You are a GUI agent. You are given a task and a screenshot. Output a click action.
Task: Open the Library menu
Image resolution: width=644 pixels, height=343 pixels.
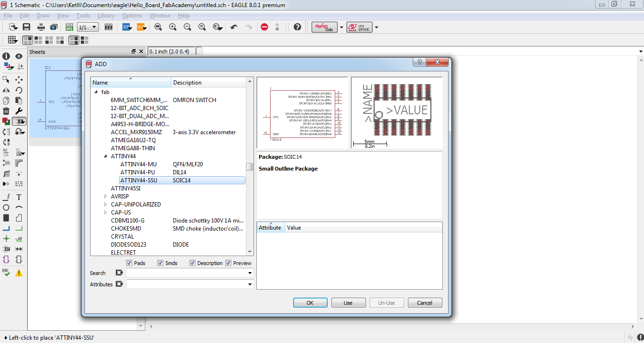coord(106,16)
